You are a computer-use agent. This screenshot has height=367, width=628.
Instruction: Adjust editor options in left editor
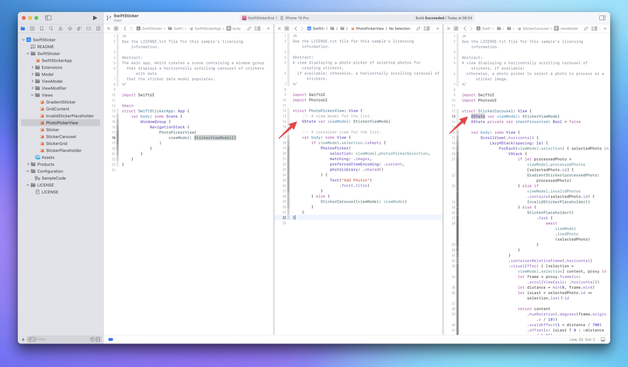[x=258, y=28]
